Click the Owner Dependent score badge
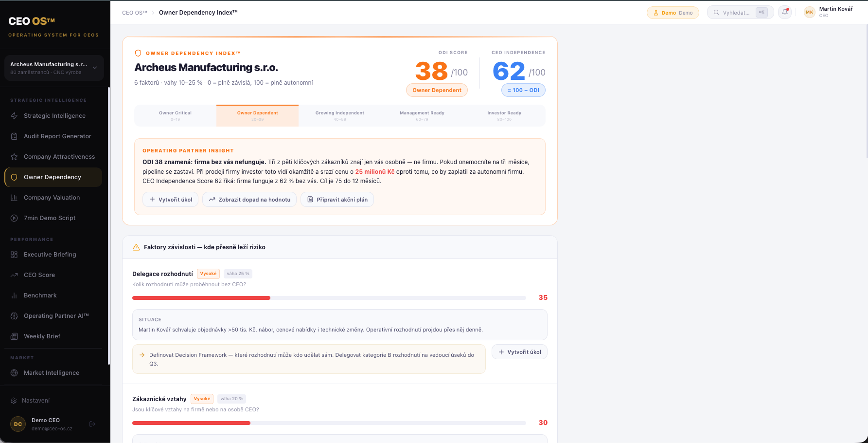The image size is (868, 443). (437, 90)
